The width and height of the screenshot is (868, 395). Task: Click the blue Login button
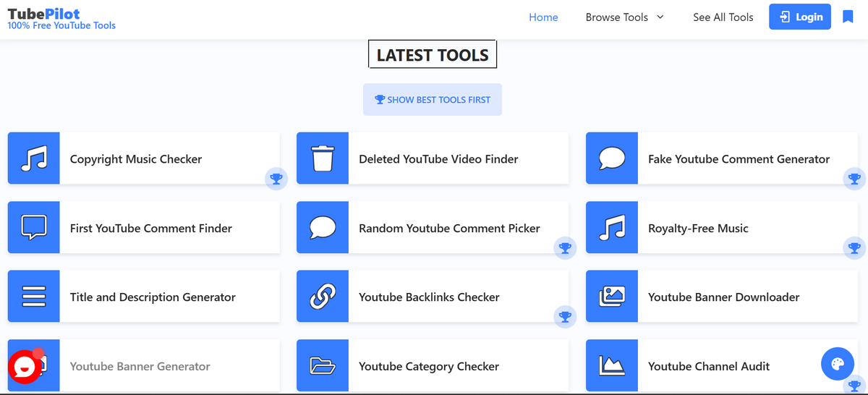pos(800,17)
